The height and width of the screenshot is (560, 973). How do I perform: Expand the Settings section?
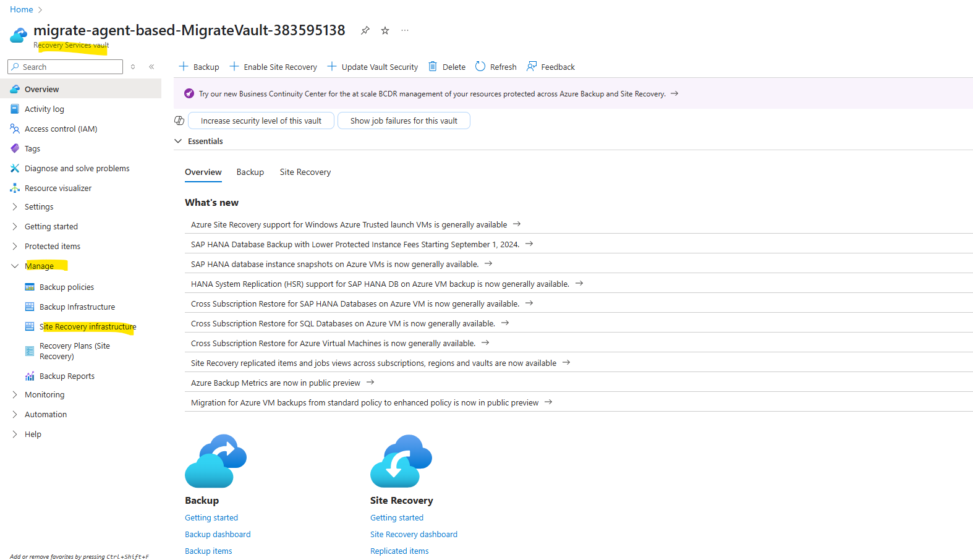(x=15, y=206)
